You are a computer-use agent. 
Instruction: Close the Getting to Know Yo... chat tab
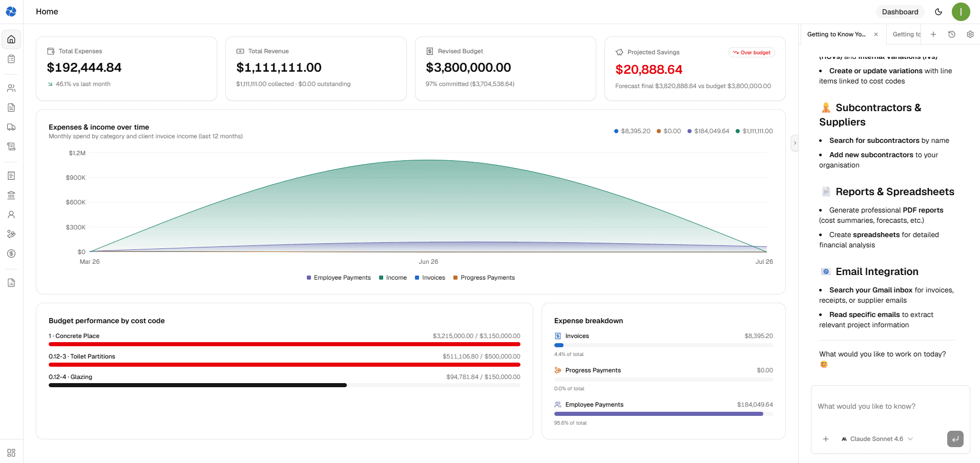tap(876, 34)
